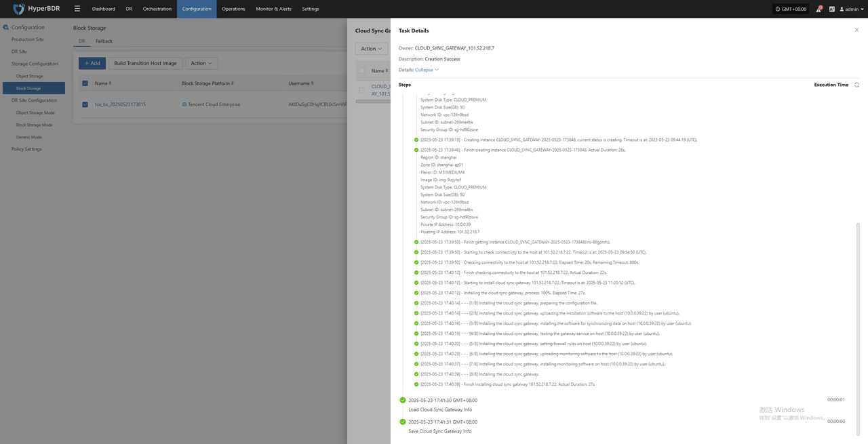Image resolution: width=868 pixels, height=444 pixels.
Task: Toggle the hamburger menu icon
Action: [77, 9]
